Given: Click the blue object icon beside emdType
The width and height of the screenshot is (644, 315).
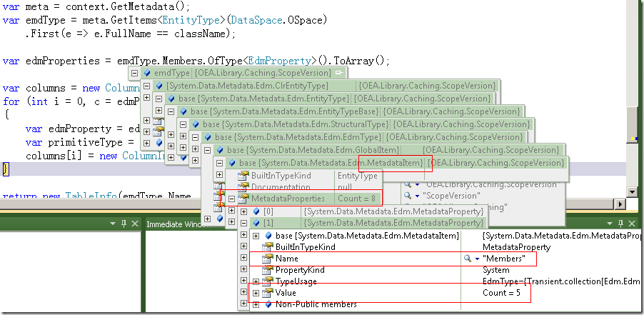Looking at the screenshot, I should (x=147, y=73).
